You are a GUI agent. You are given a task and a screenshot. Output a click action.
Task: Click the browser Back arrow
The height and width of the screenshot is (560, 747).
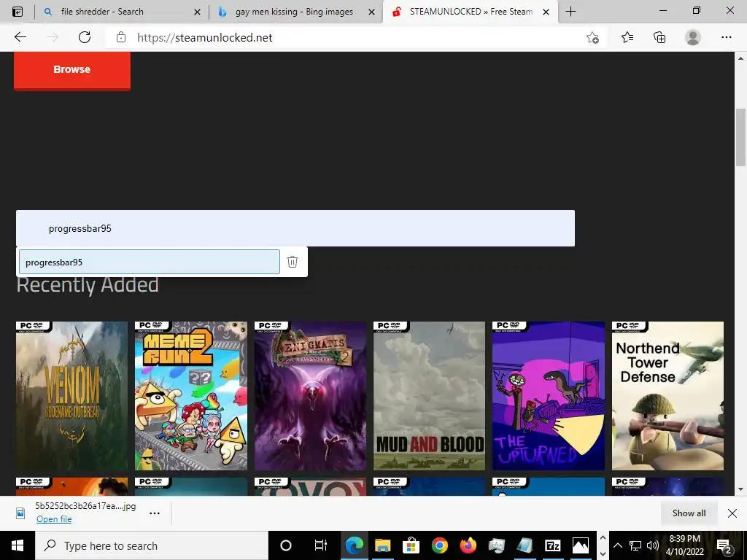pos(20,37)
